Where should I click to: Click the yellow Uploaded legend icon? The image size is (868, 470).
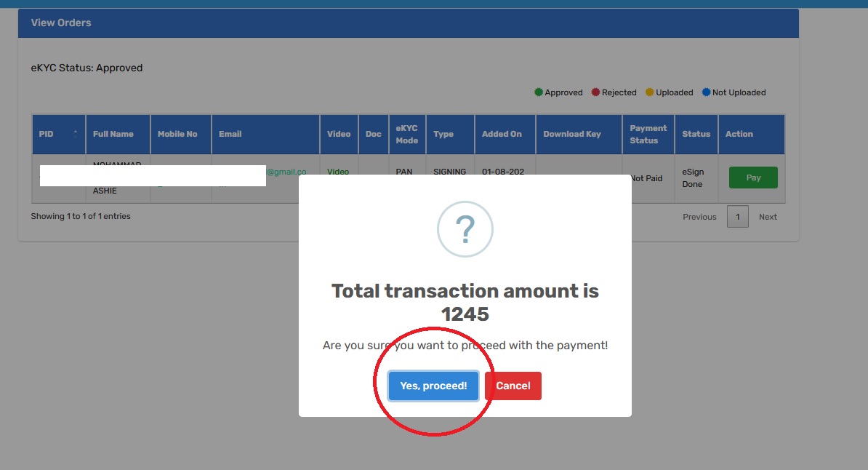tap(650, 92)
